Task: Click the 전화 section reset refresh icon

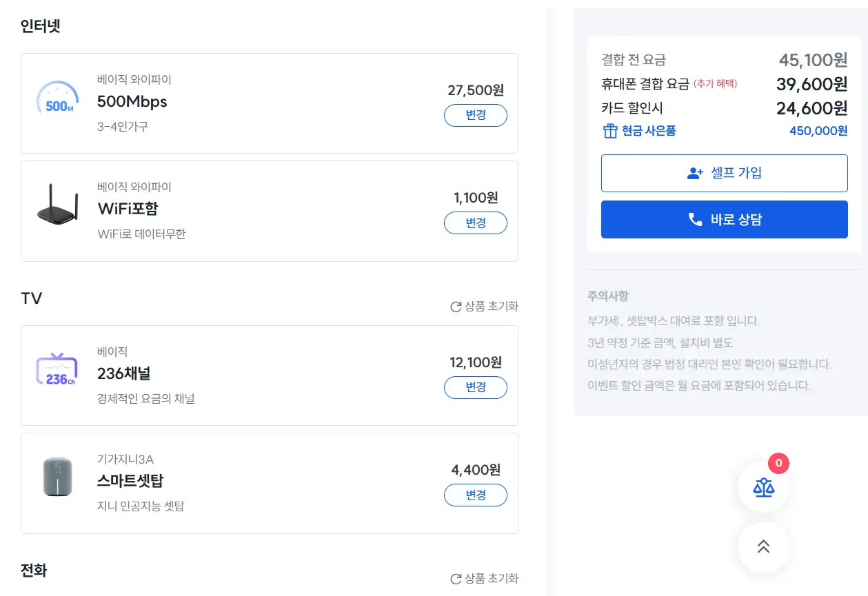Action: point(456,579)
